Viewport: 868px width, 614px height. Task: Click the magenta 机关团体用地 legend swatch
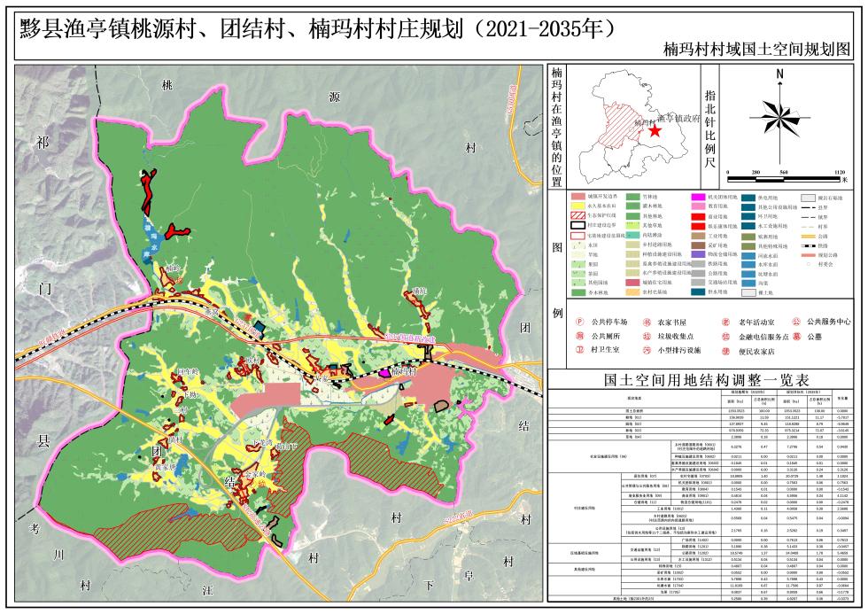click(x=699, y=198)
